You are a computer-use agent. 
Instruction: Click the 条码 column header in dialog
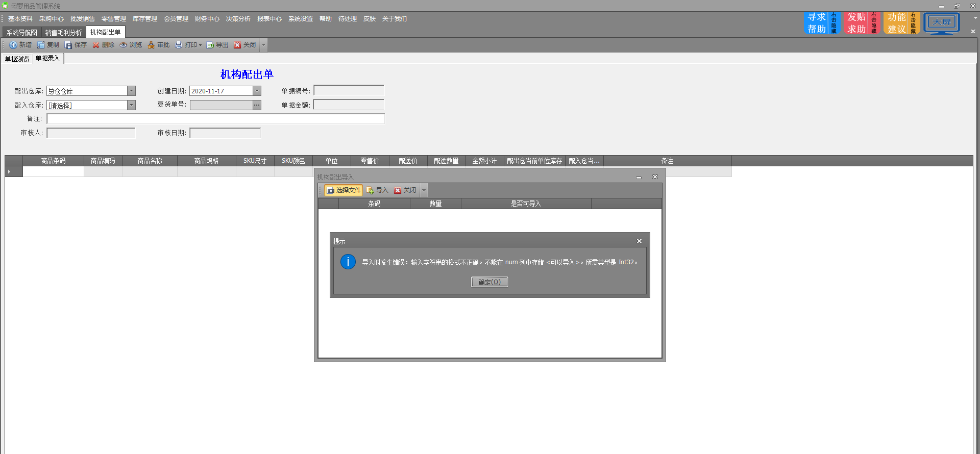pyautogui.click(x=375, y=204)
